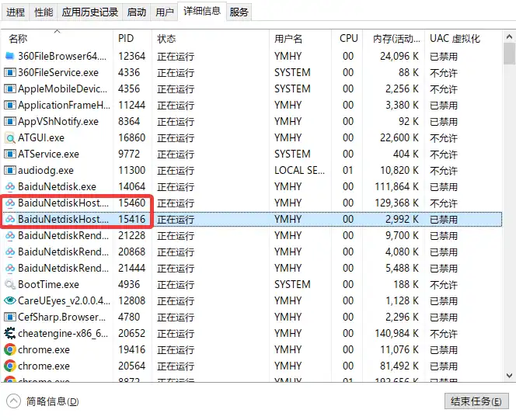Click the ATGUI.exe magnifier icon
Screen dimensions: 516x420
pos(10,137)
